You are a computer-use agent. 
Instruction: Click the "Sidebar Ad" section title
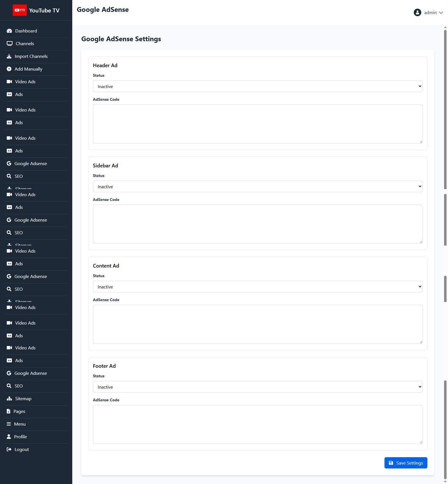click(105, 166)
